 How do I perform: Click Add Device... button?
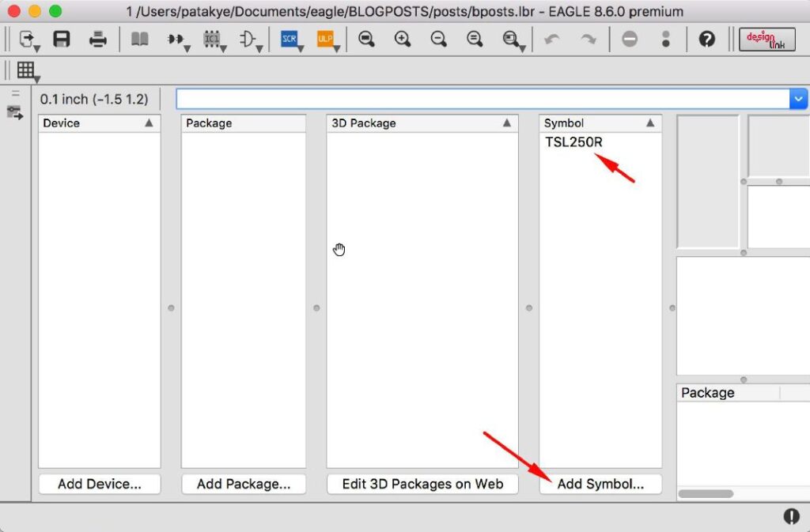click(99, 484)
